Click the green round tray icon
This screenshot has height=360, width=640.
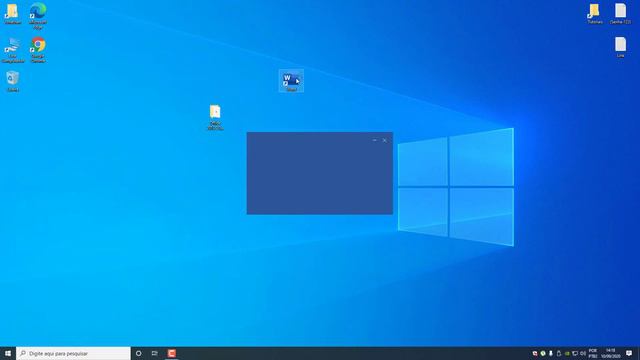[x=543, y=353]
